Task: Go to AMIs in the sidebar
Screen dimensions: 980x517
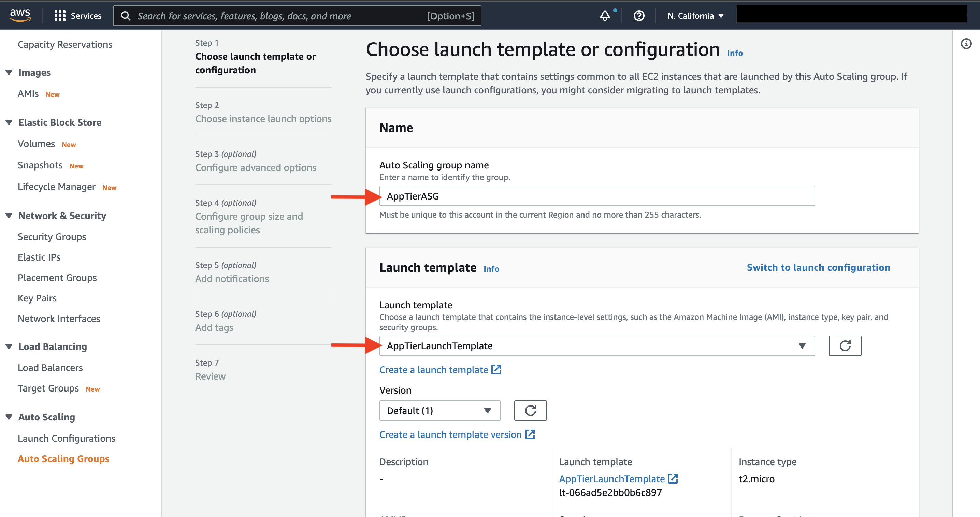Action: 28,93
